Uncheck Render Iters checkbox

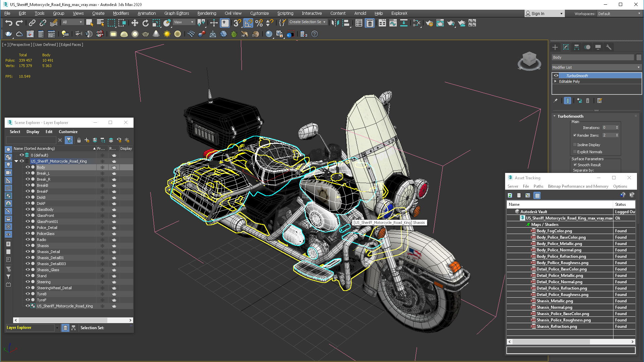[575, 135]
